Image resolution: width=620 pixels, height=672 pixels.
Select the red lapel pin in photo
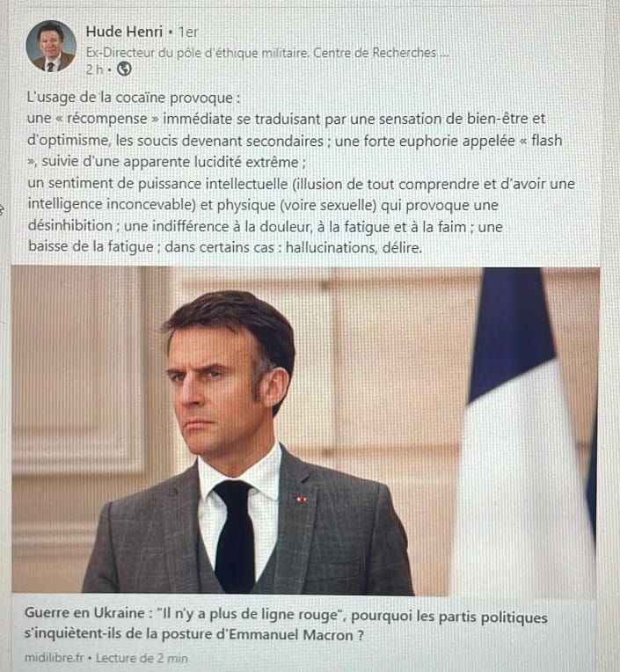click(302, 499)
